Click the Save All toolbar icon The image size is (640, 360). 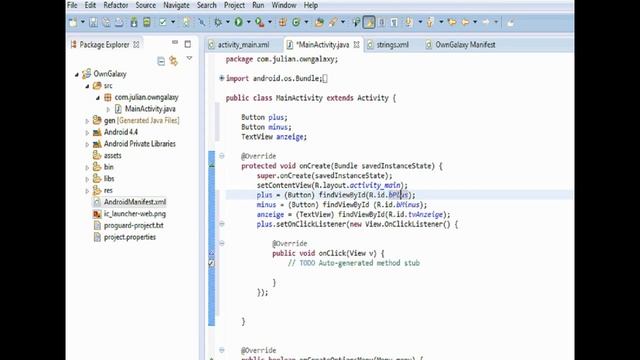click(106, 22)
